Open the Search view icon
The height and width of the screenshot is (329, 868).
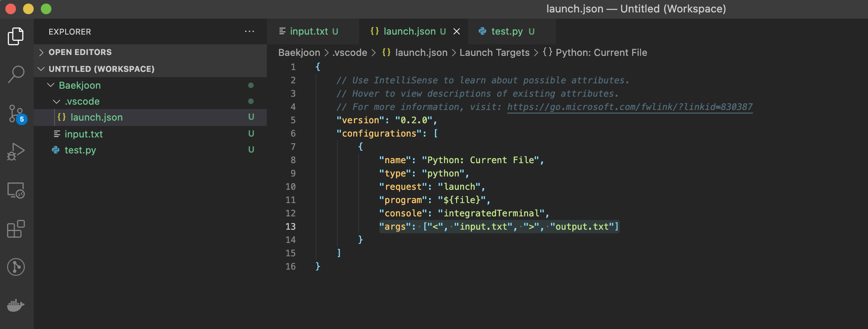pos(16,74)
